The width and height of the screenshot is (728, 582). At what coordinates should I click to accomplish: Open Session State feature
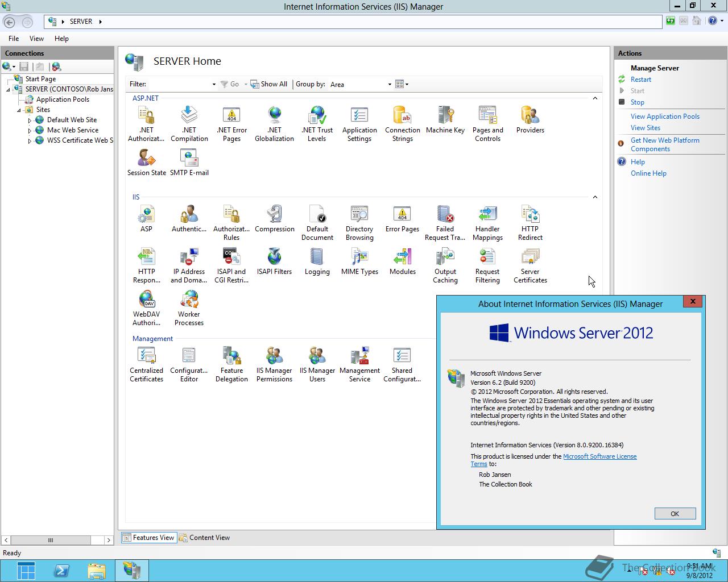146,163
